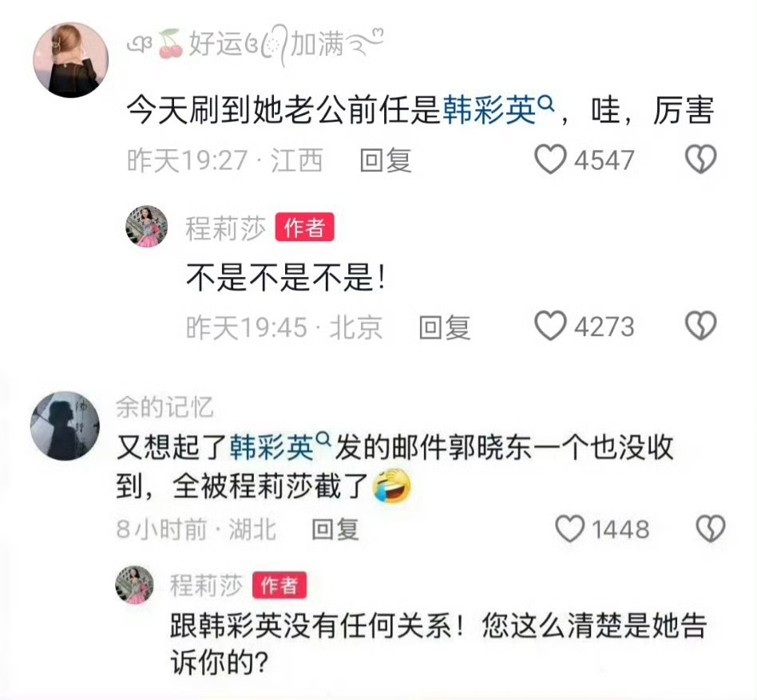The width and height of the screenshot is (757, 700).
Task: Open the 好运加满 user avatar
Action: [71, 60]
